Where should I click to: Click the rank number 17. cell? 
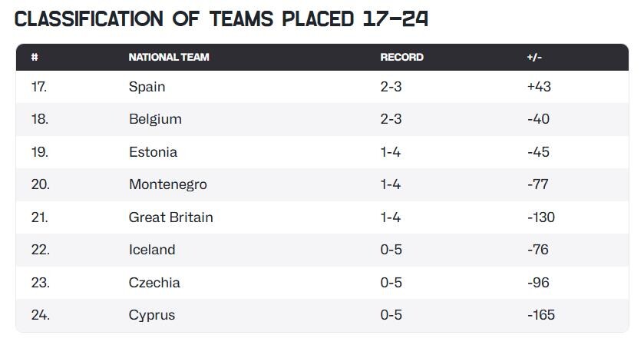point(39,87)
